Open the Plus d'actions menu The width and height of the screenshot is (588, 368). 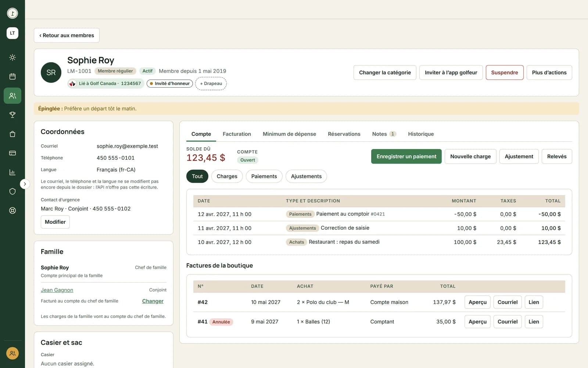pos(549,72)
